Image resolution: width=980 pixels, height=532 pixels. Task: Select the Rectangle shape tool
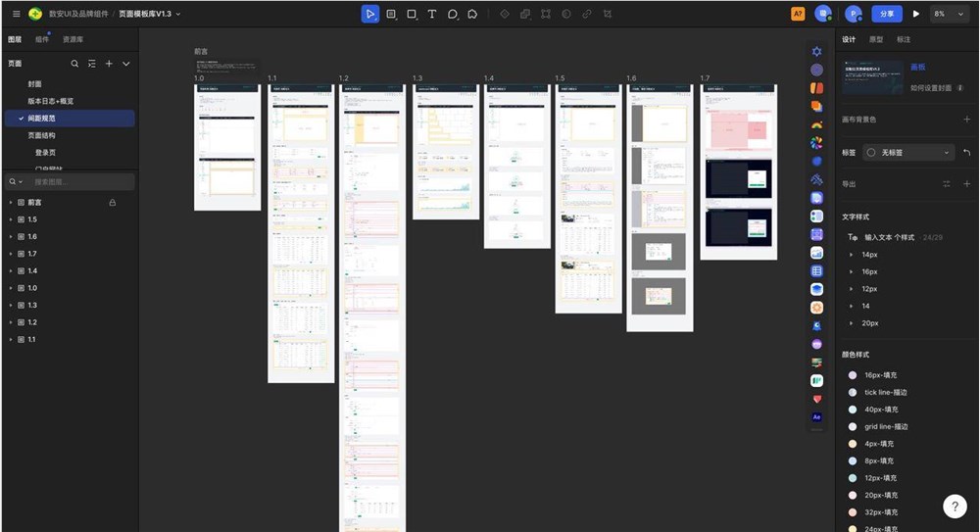(412, 14)
